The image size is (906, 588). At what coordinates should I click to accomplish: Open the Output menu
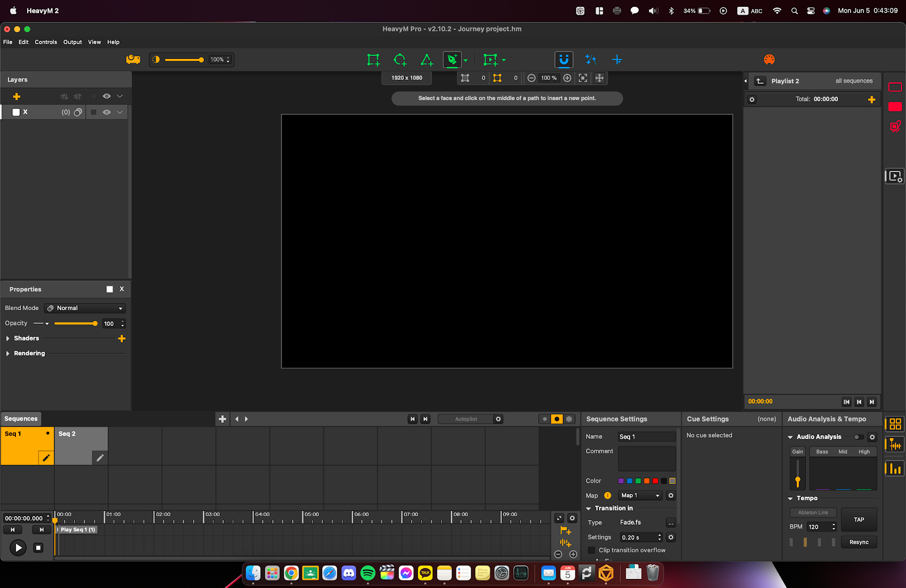72,42
